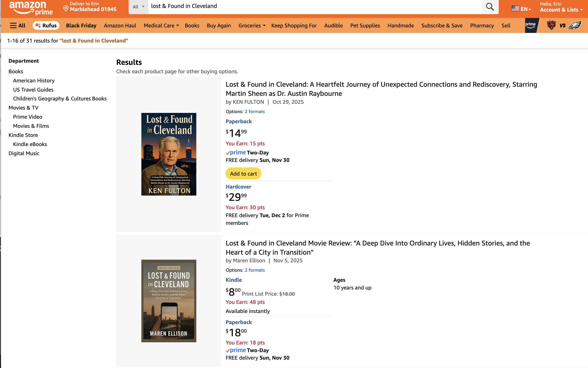Open the hamburger All menu
The image size is (588, 368).
point(18,25)
